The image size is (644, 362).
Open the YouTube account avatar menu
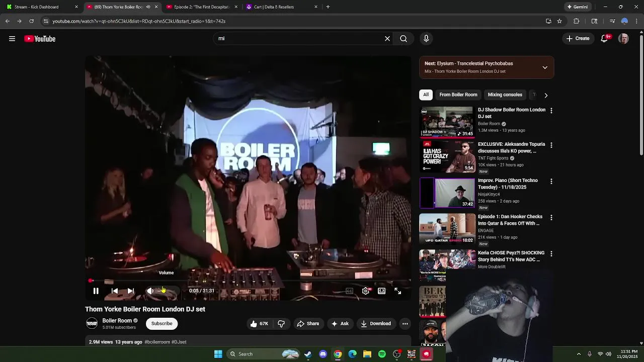click(623, 39)
